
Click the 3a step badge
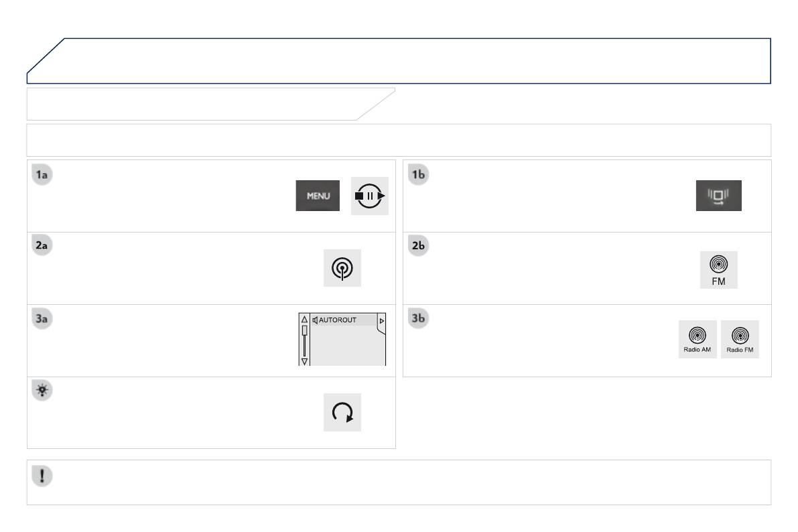tap(42, 319)
